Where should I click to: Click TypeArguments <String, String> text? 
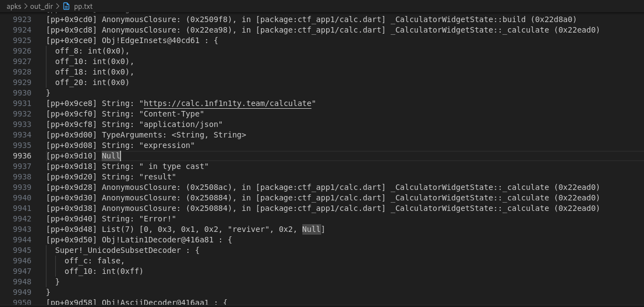point(174,135)
